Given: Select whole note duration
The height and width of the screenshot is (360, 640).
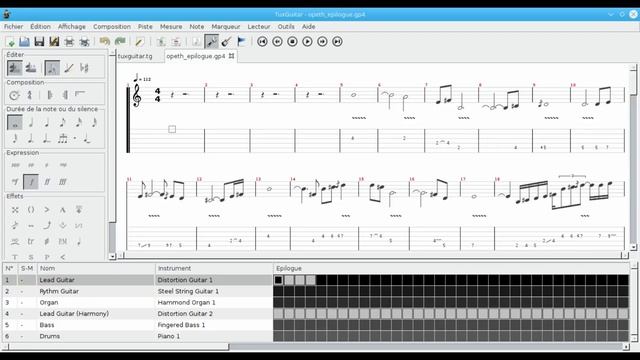Looking at the screenshot, I should (15, 122).
